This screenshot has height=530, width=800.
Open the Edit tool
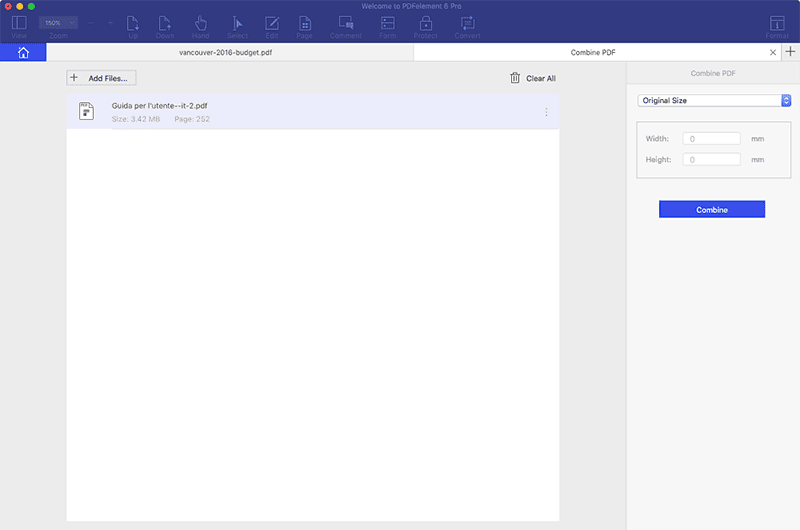click(x=272, y=23)
